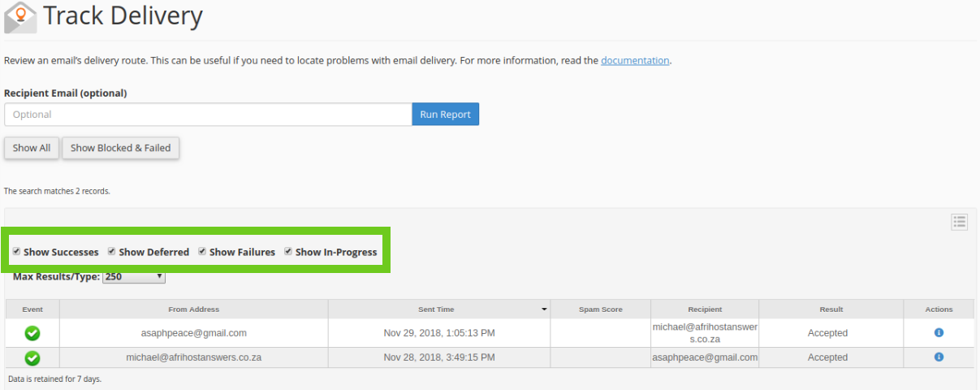Open info icon for Nov 29 delivery
The width and height of the screenshot is (980, 390).
tap(939, 333)
